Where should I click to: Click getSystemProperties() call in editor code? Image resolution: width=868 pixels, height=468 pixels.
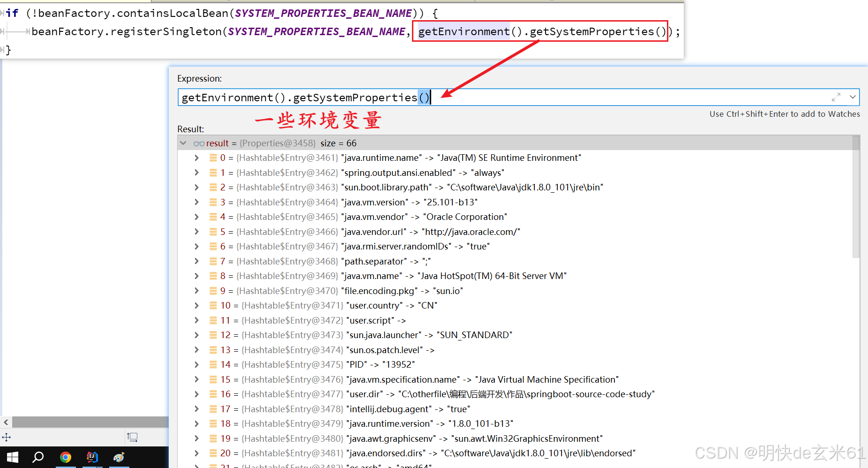(x=598, y=31)
